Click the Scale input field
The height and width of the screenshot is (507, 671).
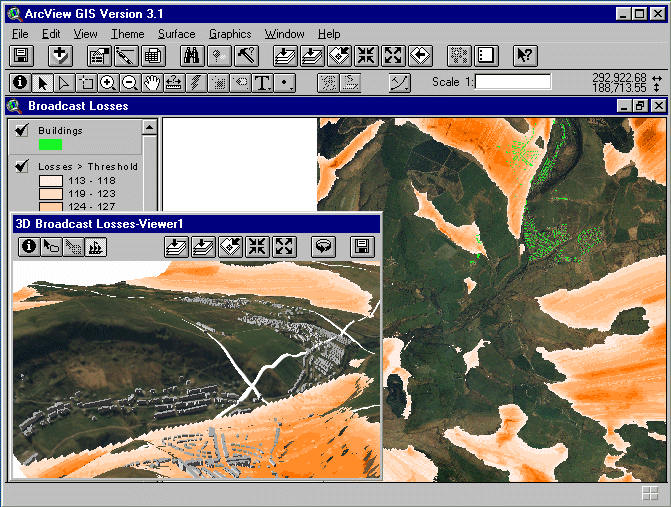click(x=513, y=82)
